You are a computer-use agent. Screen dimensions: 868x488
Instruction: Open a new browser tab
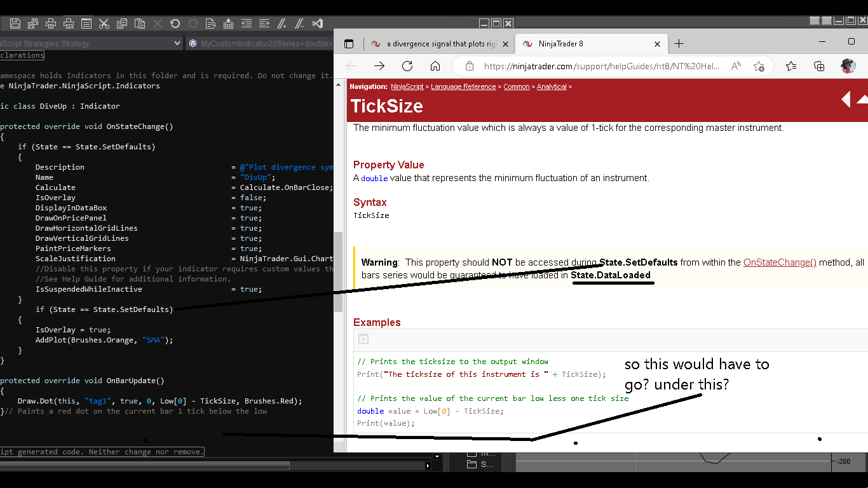pyautogui.click(x=679, y=44)
